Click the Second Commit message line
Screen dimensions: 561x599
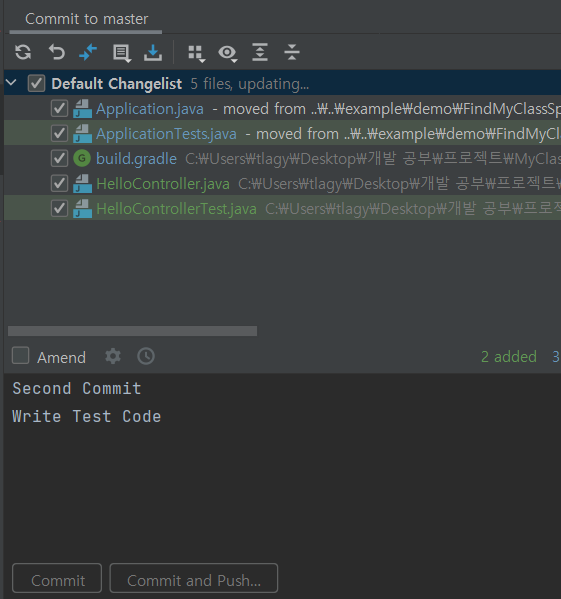point(77,389)
